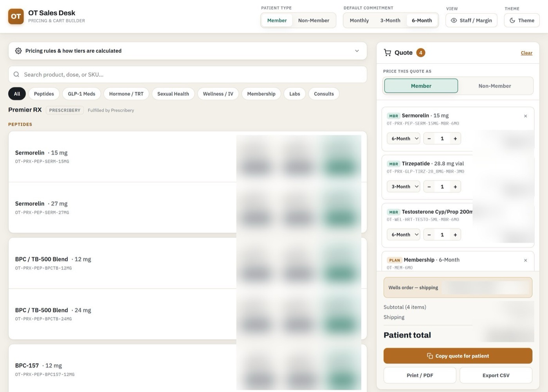Viewport: 548px width, 392px height.
Task: Click the OT logo icon
Action: 16,16
